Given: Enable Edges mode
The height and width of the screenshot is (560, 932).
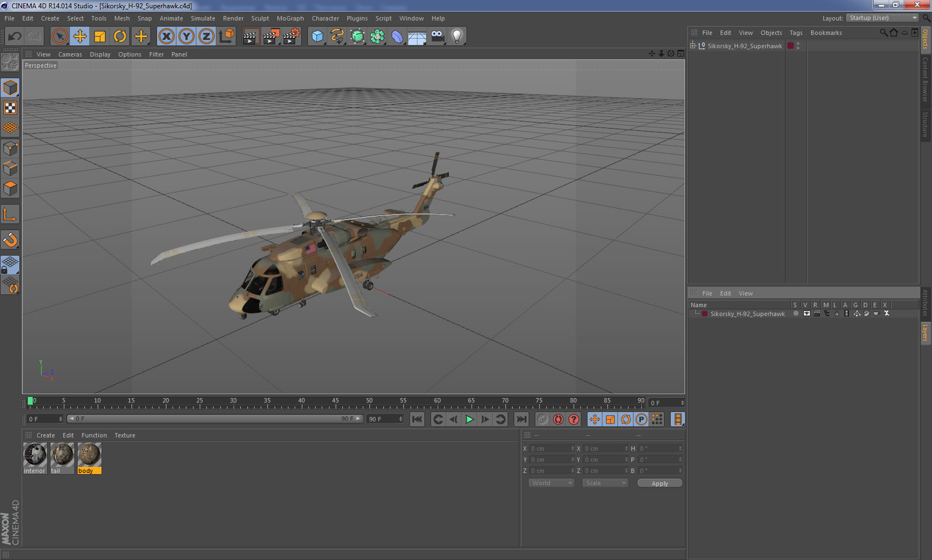Looking at the screenshot, I should click(10, 168).
